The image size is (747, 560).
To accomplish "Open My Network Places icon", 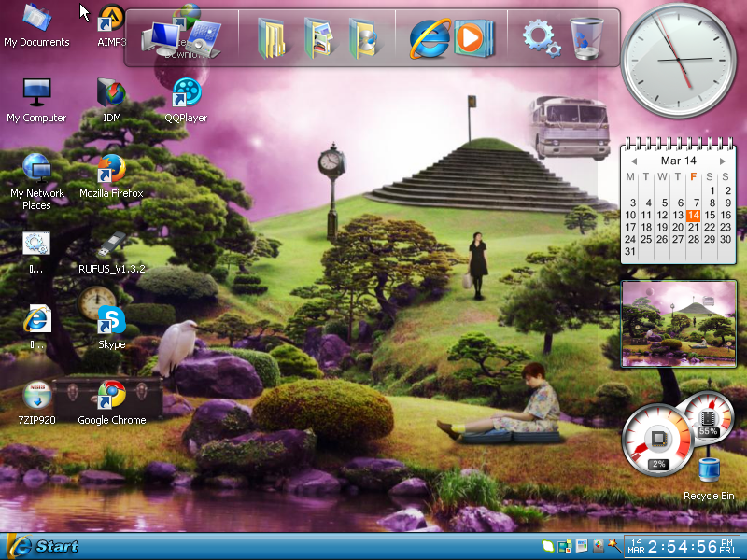I will point(36,182).
